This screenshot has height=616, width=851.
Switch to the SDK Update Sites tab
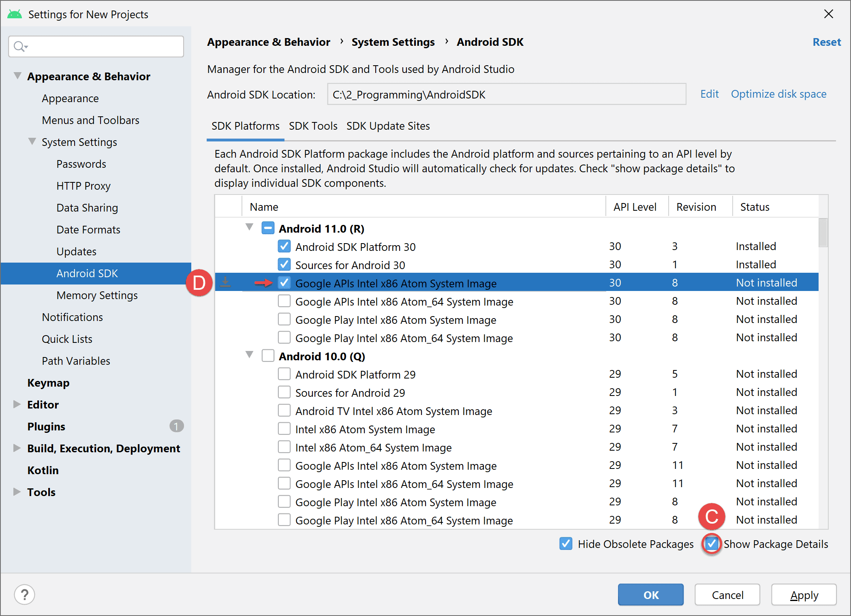(x=388, y=126)
